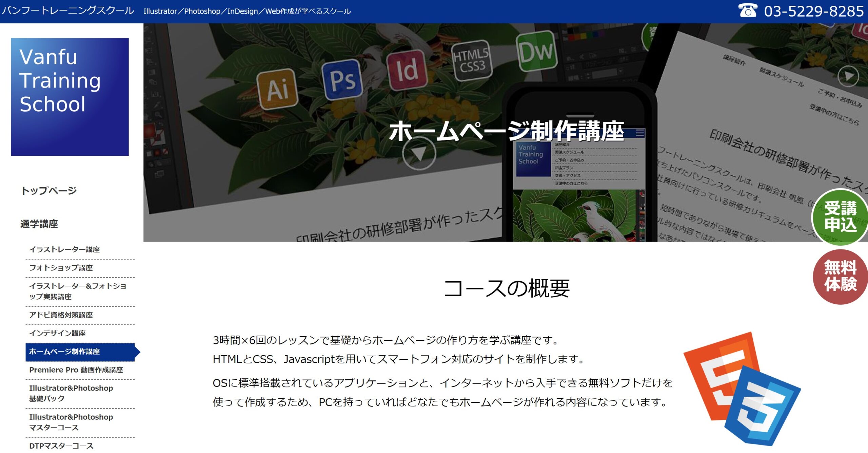Click the paragraph starting OSに標準搭載されている
The height and width of the screenshot is (453, 868).
(x=442, y=393)
